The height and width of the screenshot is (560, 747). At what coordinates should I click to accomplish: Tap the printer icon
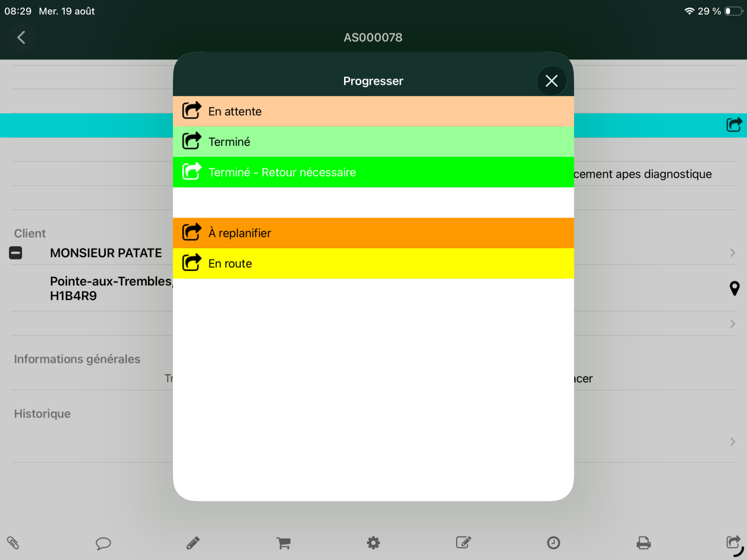[643, 543]
